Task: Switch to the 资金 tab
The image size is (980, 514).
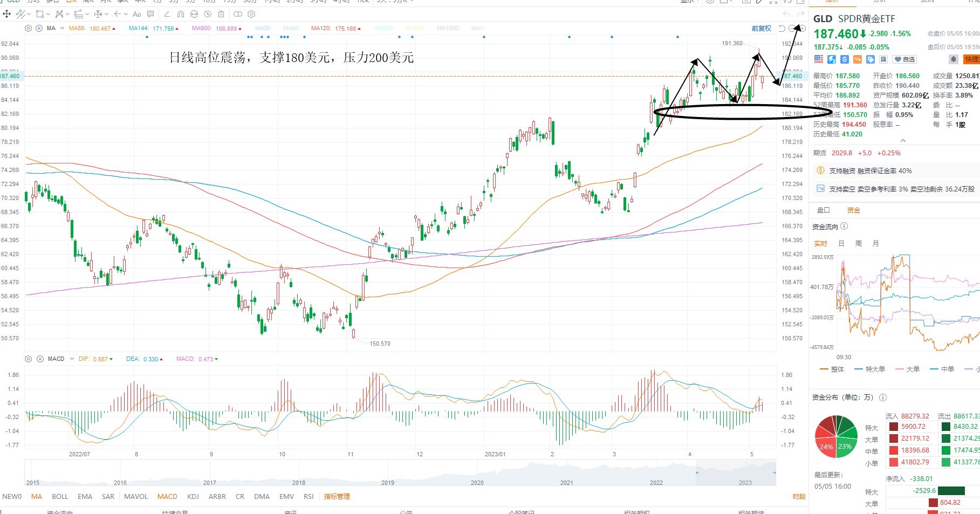Action: coord(853,210)
